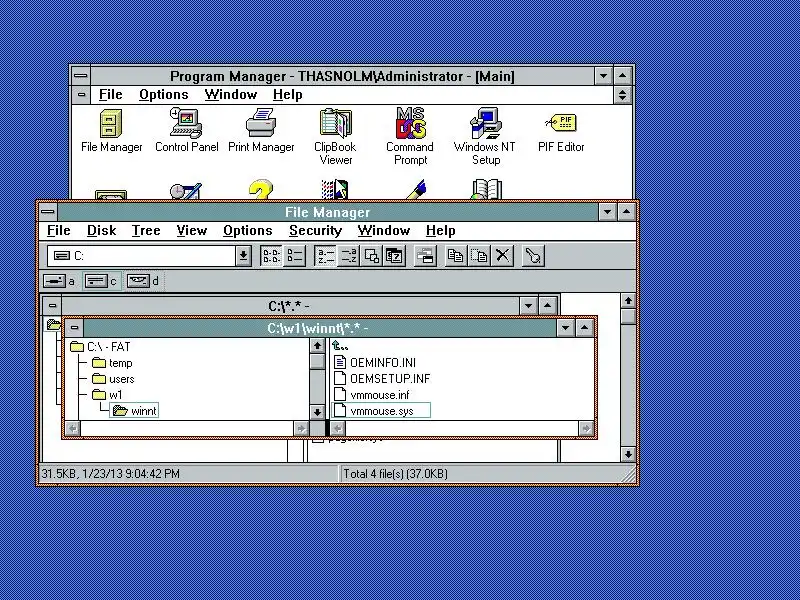This screenshot has height=600, width=800.
Task: Click status bar text 'Total 4 file(s) (37.0KB)'
Action: pos(395,474)
